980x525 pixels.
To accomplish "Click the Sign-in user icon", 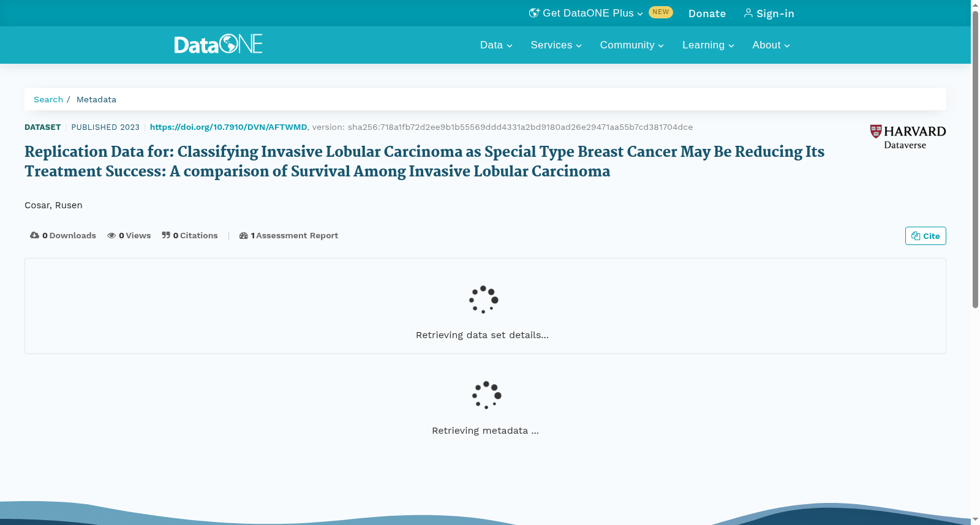I will tap(748, 13).
